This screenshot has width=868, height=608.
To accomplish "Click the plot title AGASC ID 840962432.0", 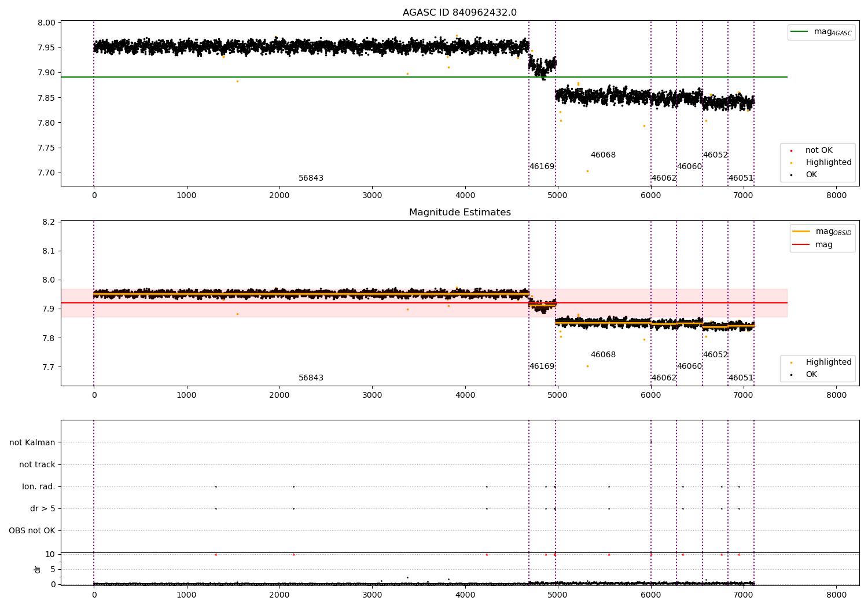I will click(x=459, y=13).
